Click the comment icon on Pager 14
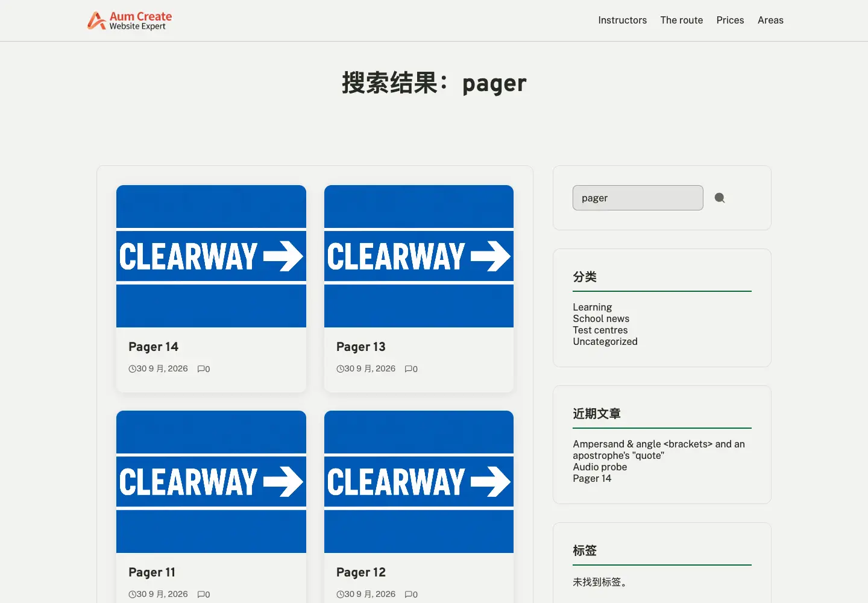 tap(201, 369)
